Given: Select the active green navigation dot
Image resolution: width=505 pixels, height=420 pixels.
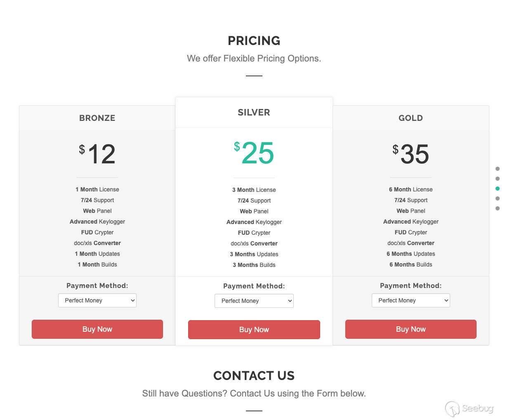Looking at the screenshot, I should 498,189.
